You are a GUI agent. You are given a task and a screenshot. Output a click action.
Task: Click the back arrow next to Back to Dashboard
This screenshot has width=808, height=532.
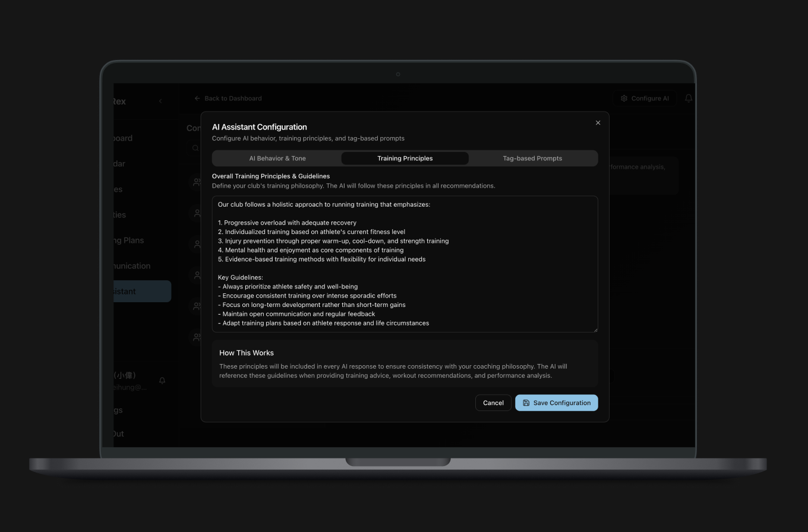197,98
